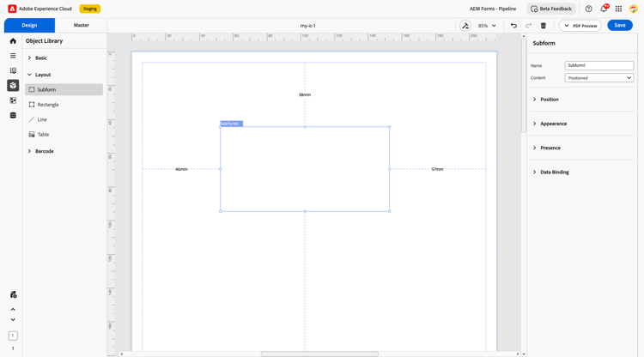Open the hierarchy list icon in left rail
644x357 pixels.
[13, 56]
